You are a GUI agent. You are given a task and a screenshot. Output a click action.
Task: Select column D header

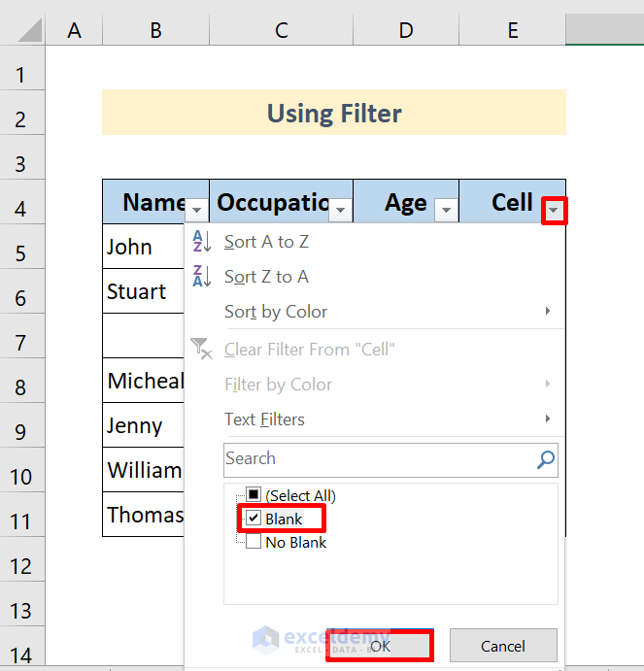406,29
